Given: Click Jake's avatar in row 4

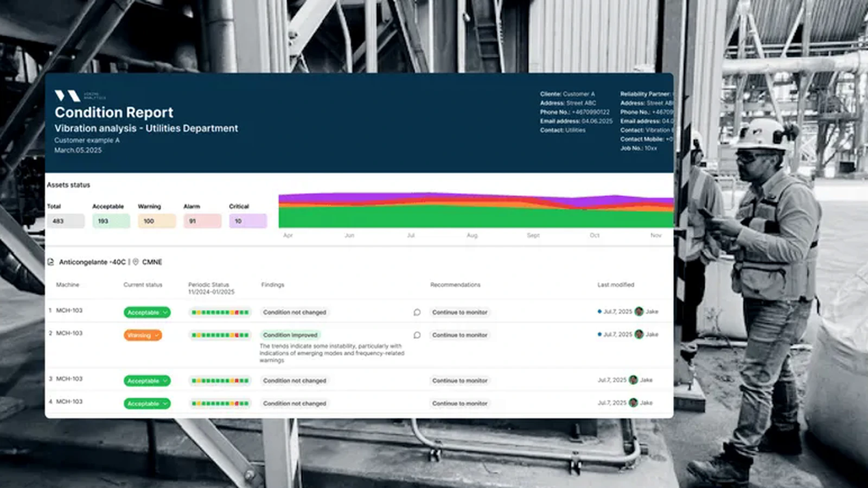Looking at the screenshot, I should click(x=633, y=402).
